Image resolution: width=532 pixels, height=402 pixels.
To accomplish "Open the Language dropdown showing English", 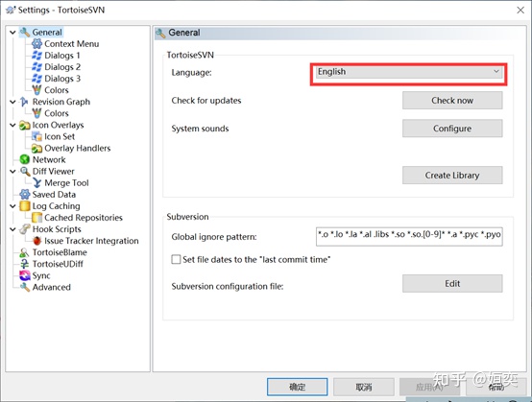I will 409,72.
